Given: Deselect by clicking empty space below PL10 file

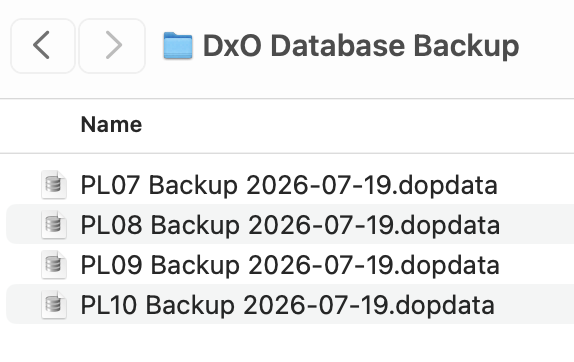Looking at the screenshot, I should [287, 344].
